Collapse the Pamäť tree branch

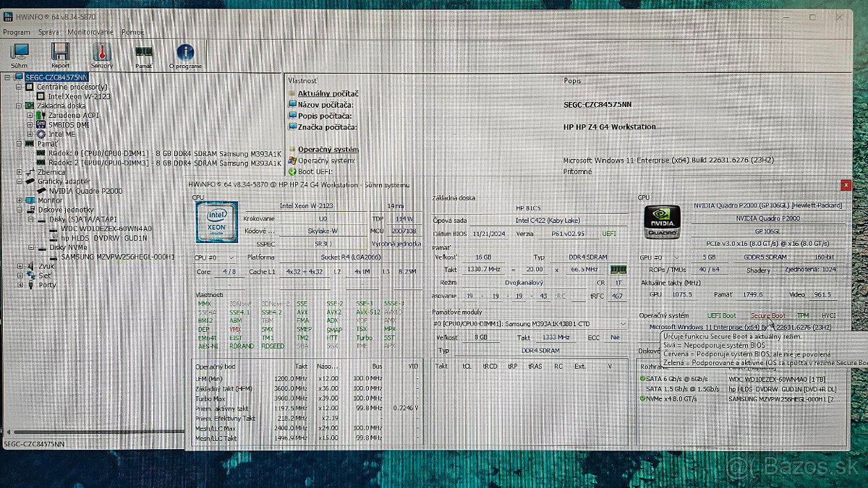pyautogui.click(x=19, y=143)
